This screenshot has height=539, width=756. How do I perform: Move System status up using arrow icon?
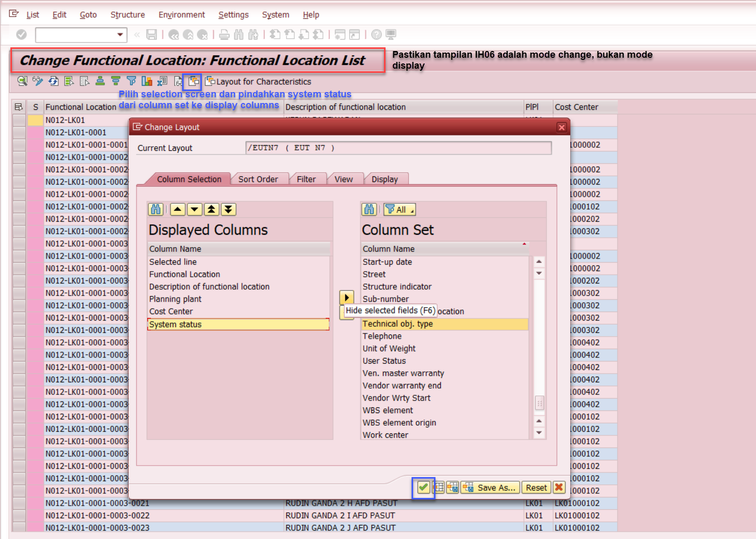click(x=177, y=209)
